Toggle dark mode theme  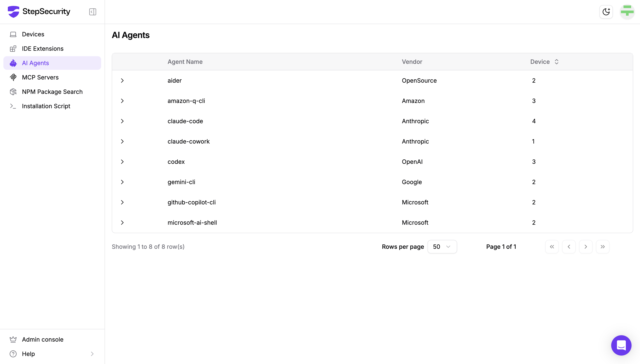[x=606, y=12]
